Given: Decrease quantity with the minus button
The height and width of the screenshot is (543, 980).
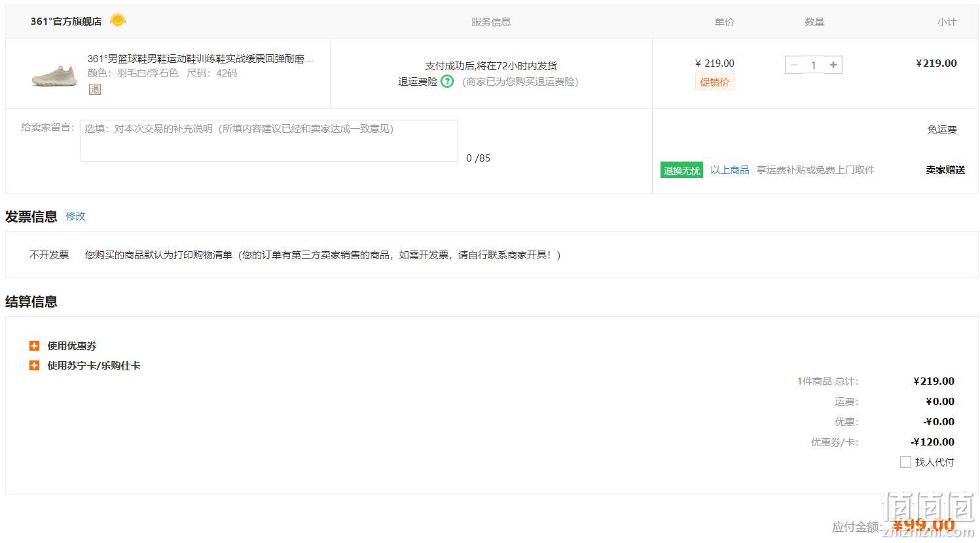Looking at the screenshot, I should click(794, 65).
